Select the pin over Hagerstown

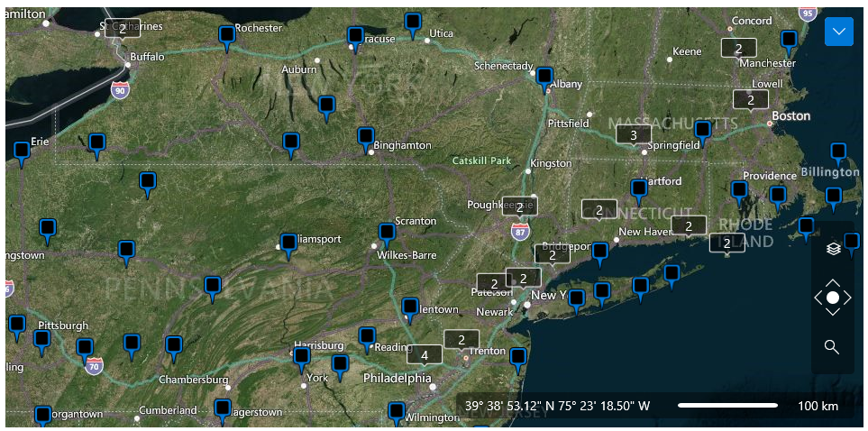click(223, 411)
